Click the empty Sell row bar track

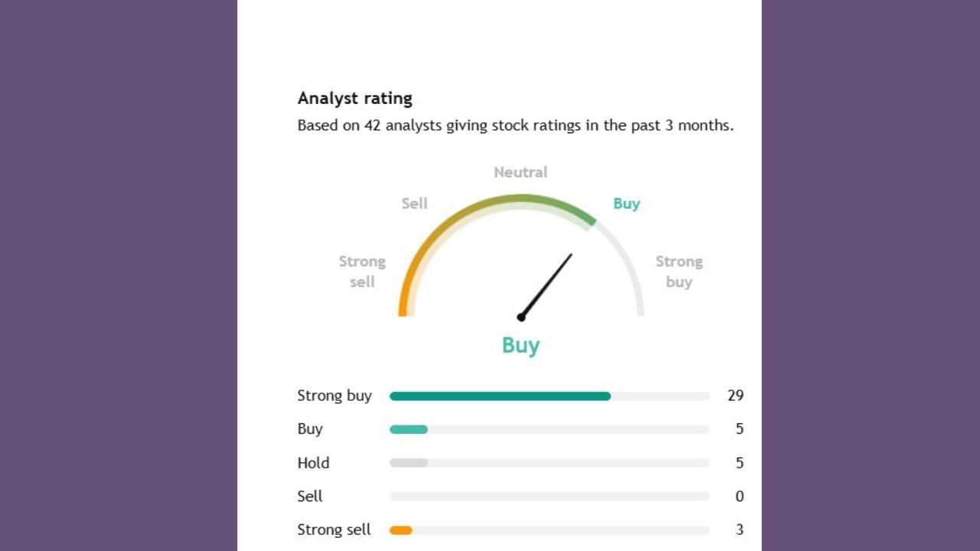pos(549,497)
